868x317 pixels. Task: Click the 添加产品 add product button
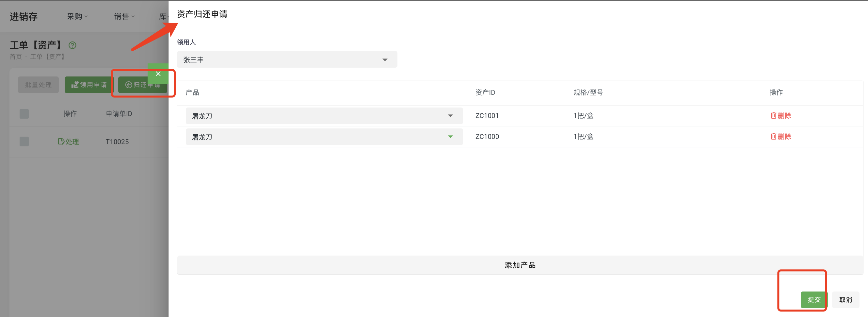[520, 265]
